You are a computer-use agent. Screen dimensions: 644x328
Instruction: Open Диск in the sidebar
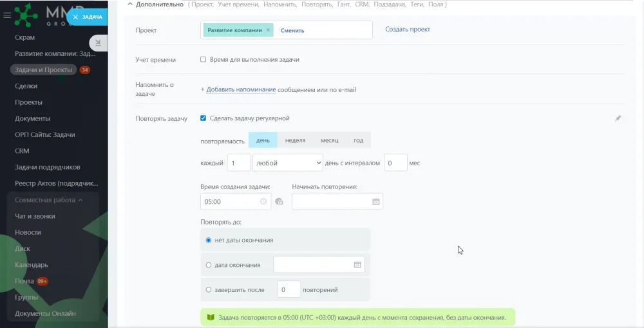click(x=22, y=248)
